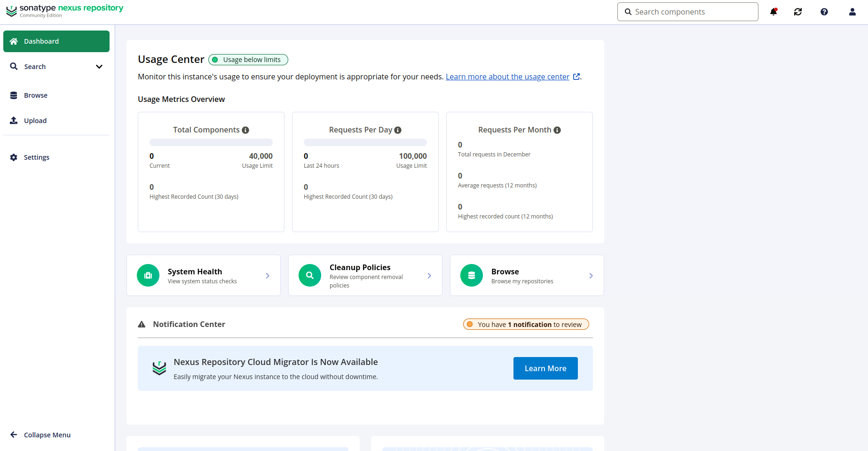Image resolution: width=868 pixels, height=451 pixels.
Task: Click the Cleanup Policies magnifier icon
Action: point(310,275)
